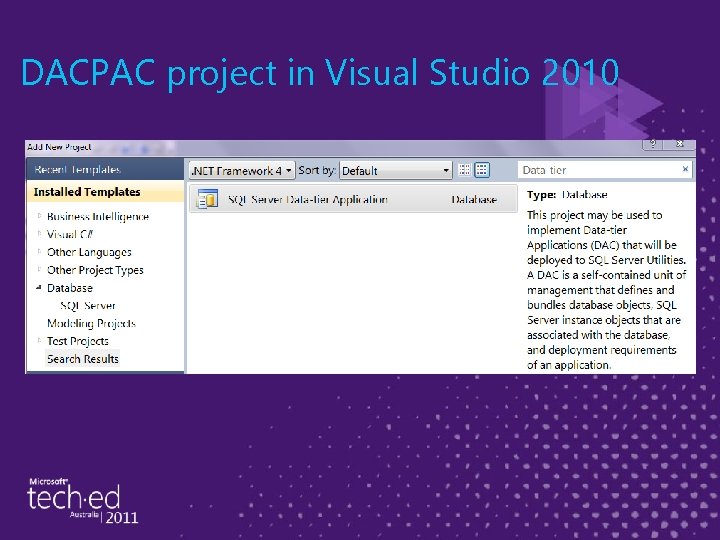Viewport: 720px width, 540px height.
Task: Select SQL Server under Database
Action: [x=88, y=305]
